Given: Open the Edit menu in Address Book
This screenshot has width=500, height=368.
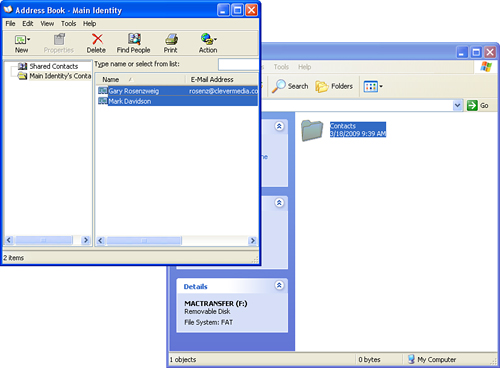Looking at the screenshot, I should point(28,24).
